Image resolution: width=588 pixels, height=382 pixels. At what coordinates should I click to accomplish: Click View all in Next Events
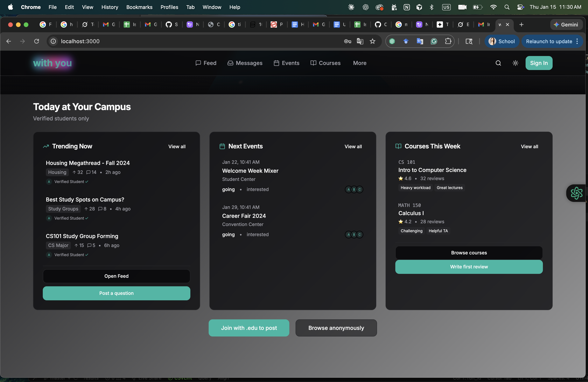(353, 146)
